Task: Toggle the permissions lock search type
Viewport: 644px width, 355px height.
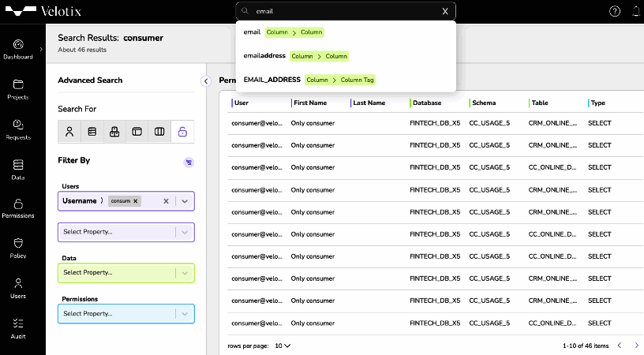Action: coord(182,132)
